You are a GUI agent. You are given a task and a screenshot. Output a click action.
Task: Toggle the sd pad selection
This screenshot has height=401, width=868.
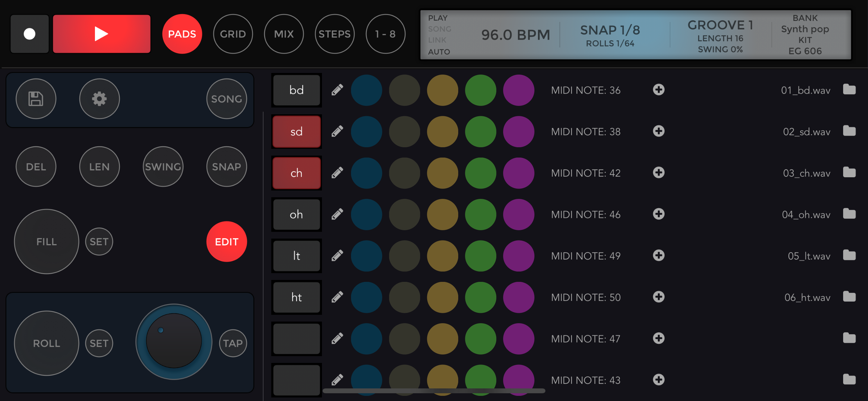296,131
